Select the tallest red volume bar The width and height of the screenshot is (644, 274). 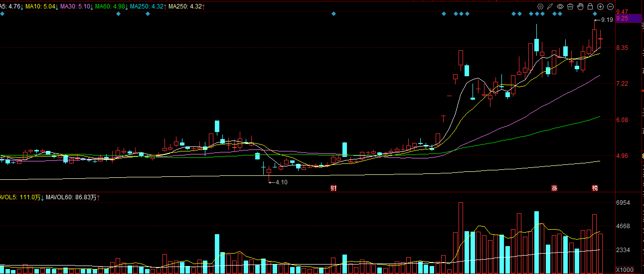pos(461,238)
